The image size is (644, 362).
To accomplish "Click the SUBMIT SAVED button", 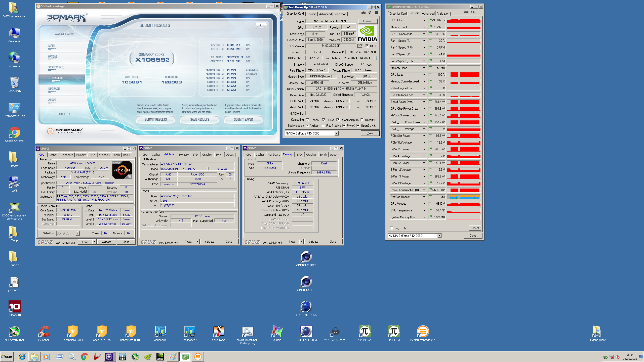I will point(243,120).
